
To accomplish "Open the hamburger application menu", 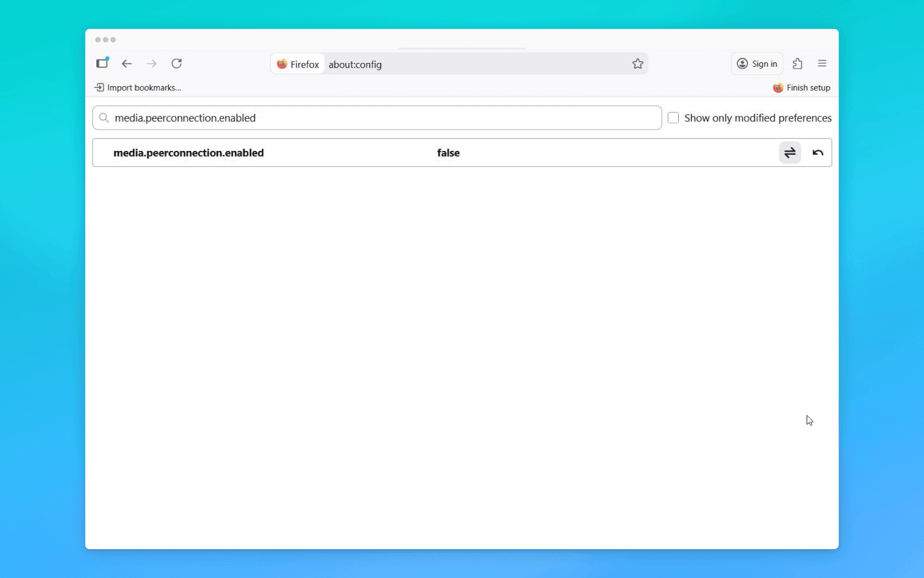I will pos(822,64).
